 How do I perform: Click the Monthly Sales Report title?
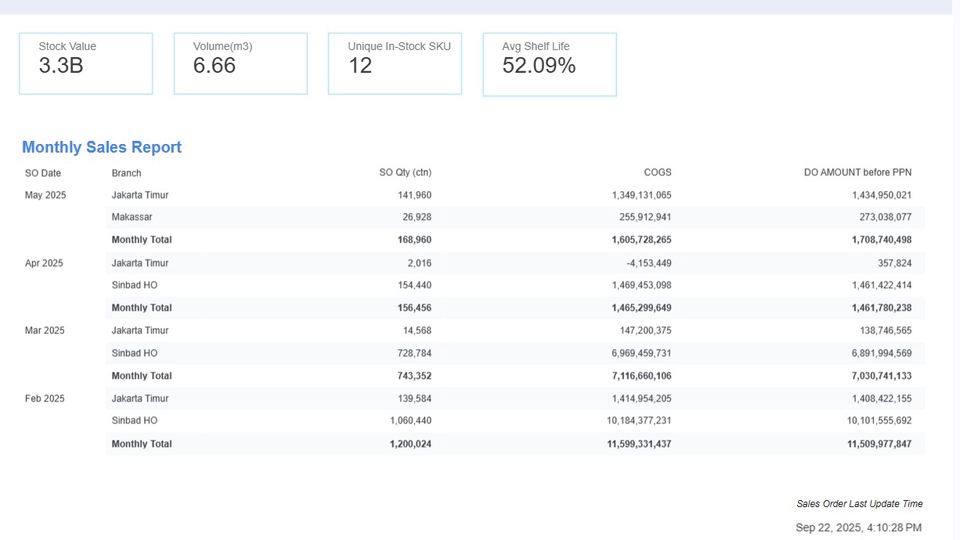tap(102, 147)
